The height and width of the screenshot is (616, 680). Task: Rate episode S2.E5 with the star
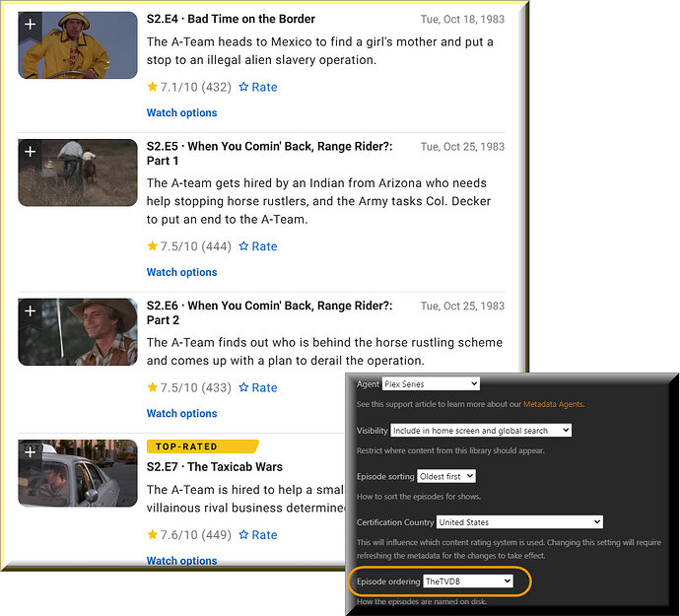click(x=258, y=246)
